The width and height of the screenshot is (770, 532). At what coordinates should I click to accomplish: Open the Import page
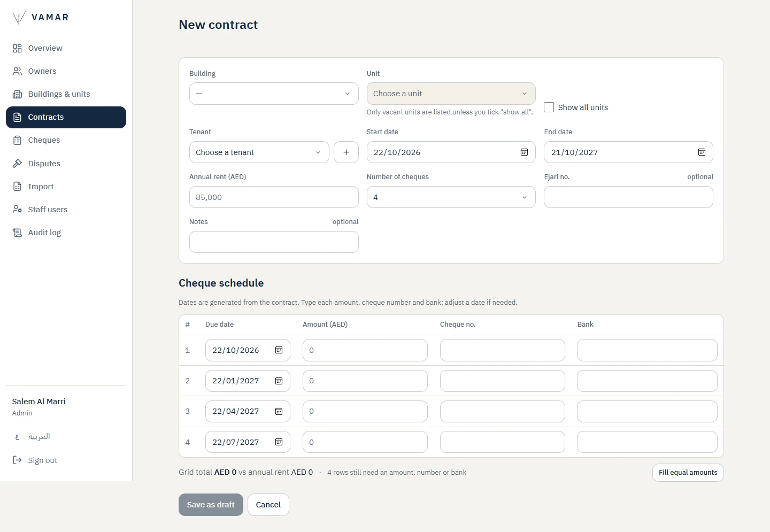(66, 187)
